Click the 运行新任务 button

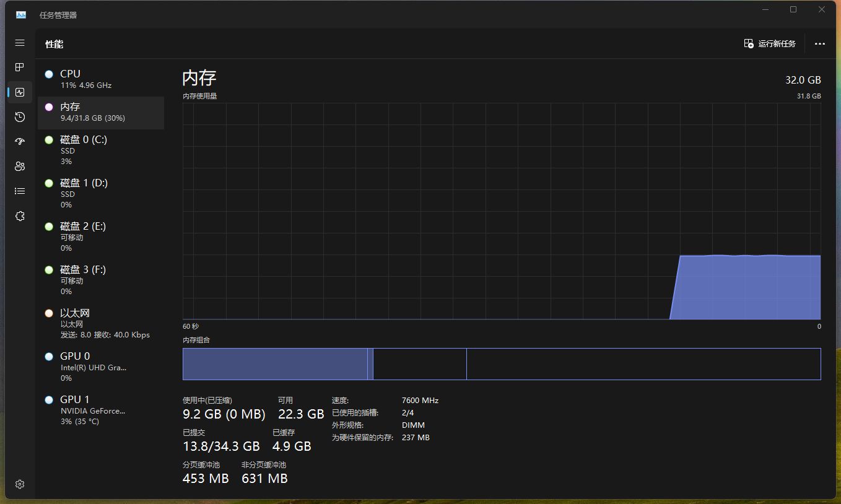pos(770,44)
